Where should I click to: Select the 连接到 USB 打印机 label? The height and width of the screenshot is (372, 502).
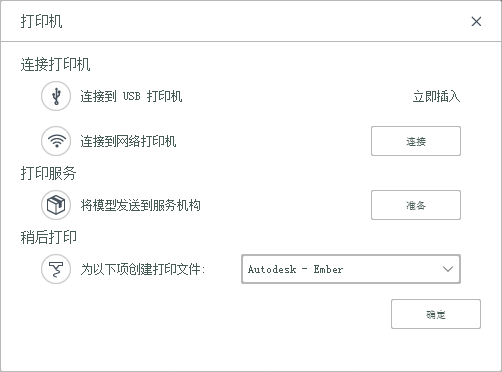(131, 96)
